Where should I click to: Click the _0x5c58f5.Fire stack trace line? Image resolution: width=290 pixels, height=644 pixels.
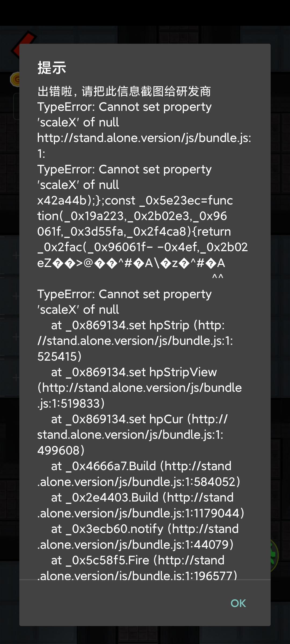pyautogui.click(x=137, y=560)
